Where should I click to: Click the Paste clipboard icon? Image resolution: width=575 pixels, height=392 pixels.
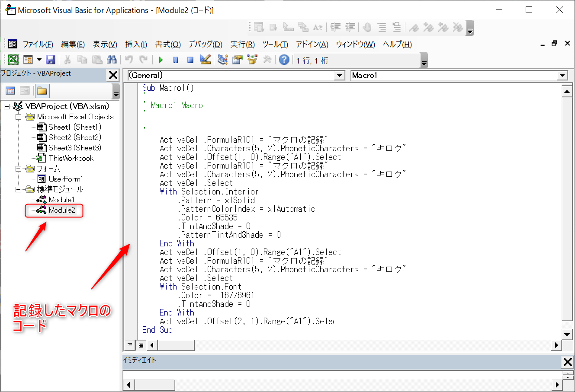[x=97, y=60]
